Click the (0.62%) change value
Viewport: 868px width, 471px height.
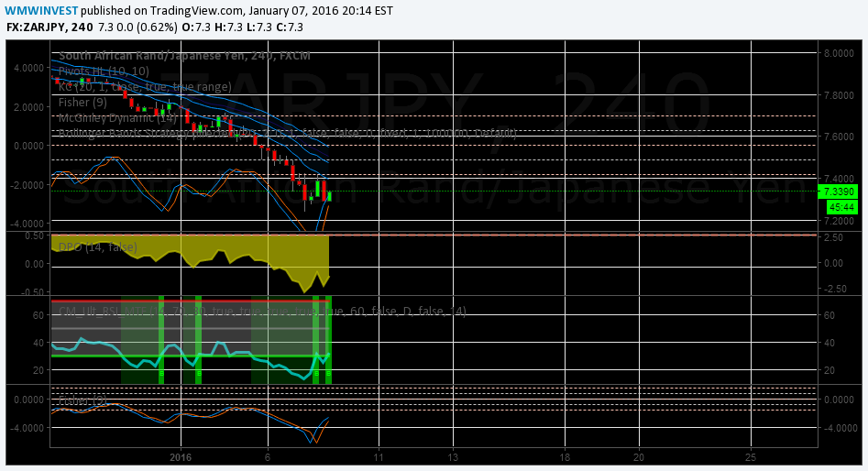click(157, 27)
